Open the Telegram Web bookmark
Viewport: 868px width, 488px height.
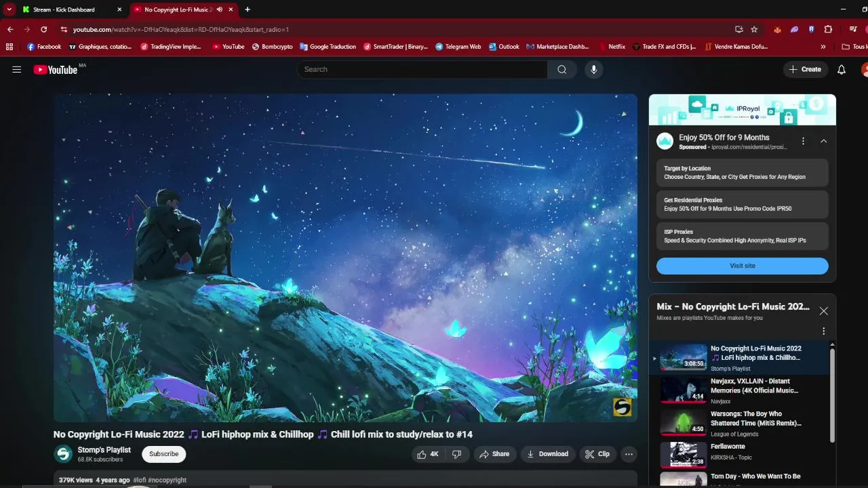click(x=458, y=47)
